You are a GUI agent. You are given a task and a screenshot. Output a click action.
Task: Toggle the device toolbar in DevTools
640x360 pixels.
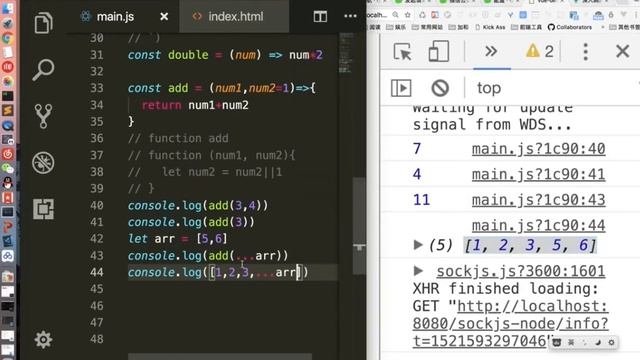point(438,51)
